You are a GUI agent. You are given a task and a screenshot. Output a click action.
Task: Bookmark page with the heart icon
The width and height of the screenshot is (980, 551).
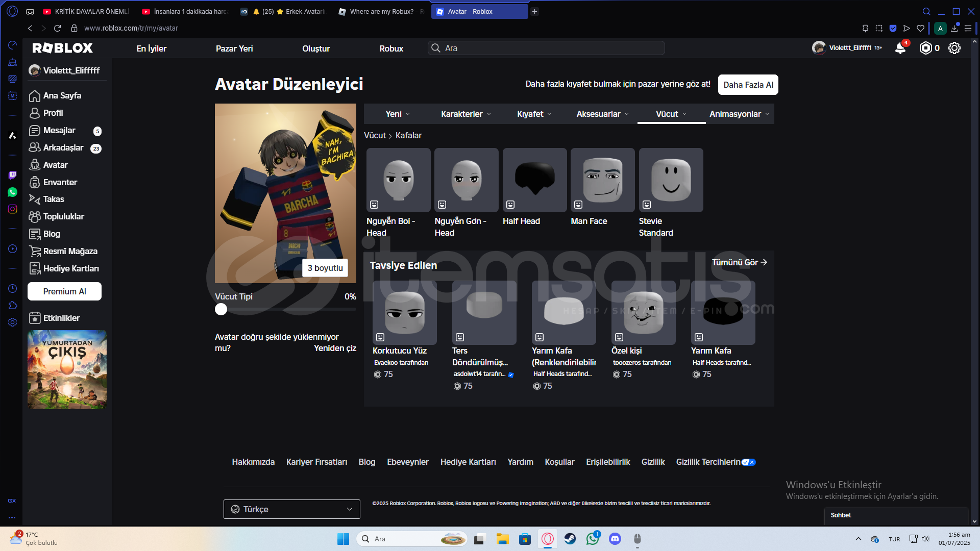pyautogui.click(x=920, y=28)
